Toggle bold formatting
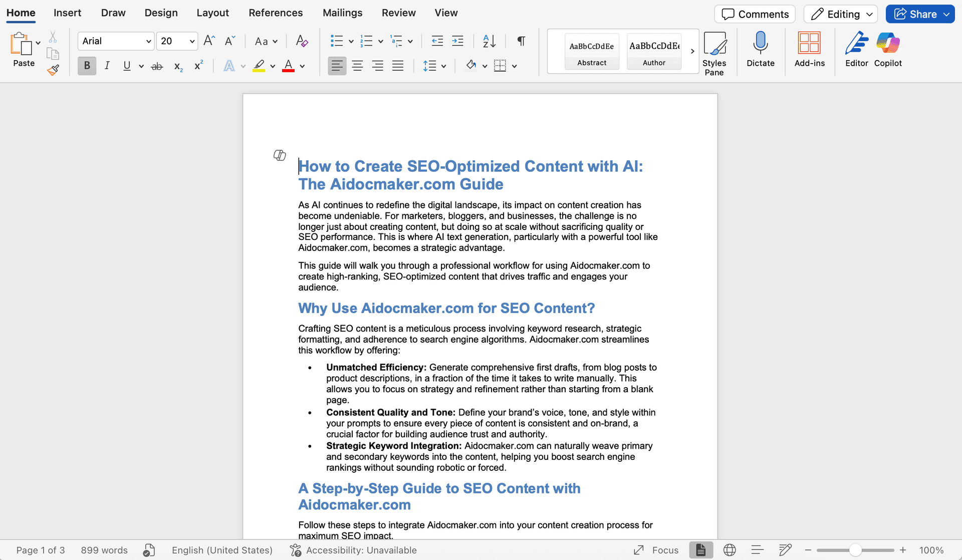Image resolution: width=962 pixels, height=560 pixels. coord(87,66)
